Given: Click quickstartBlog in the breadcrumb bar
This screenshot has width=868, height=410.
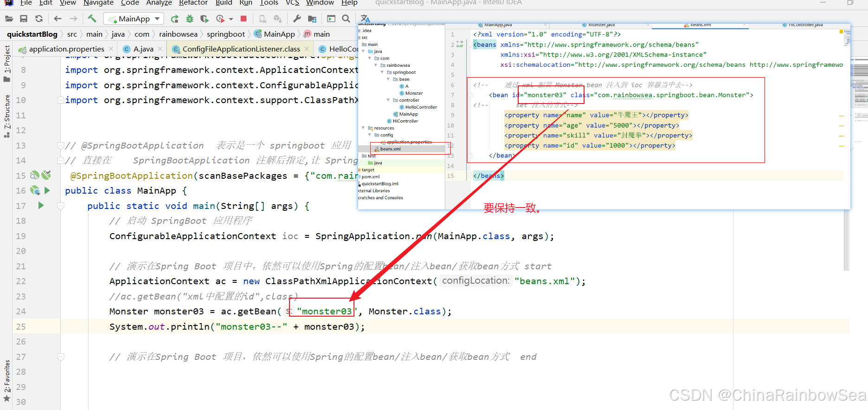Looking at the screenshot, I should [32, 34].
